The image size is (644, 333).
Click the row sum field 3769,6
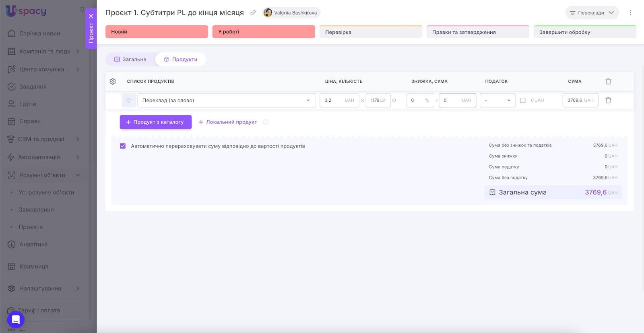(580, 100)
